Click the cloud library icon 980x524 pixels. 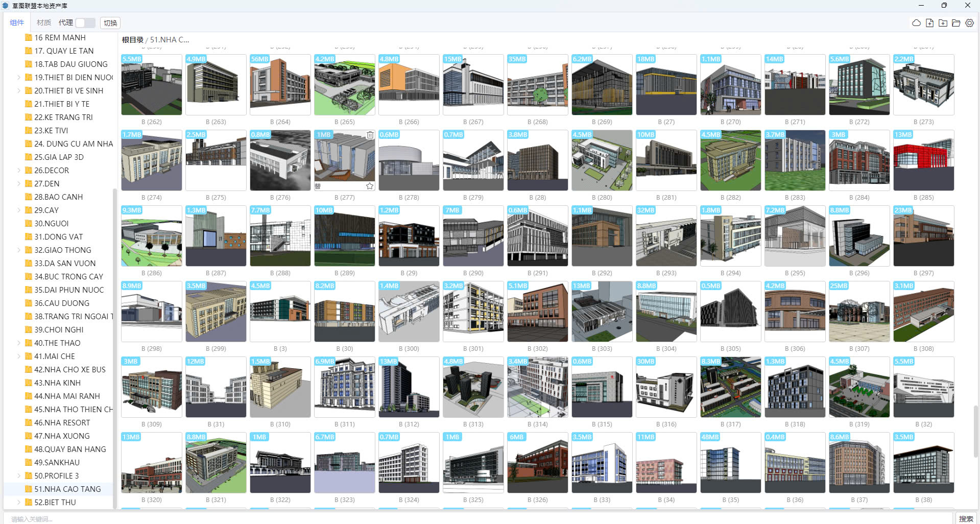pos(916,23)
